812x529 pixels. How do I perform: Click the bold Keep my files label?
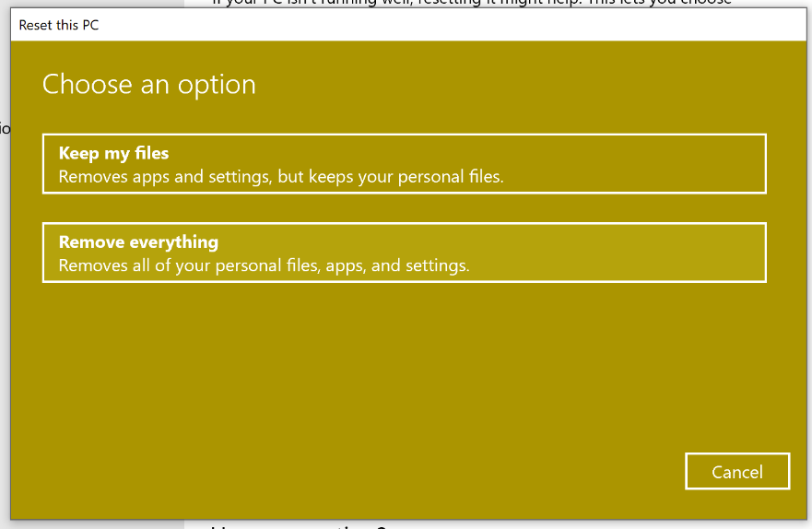pyautogui.click(x=113, y=153)
